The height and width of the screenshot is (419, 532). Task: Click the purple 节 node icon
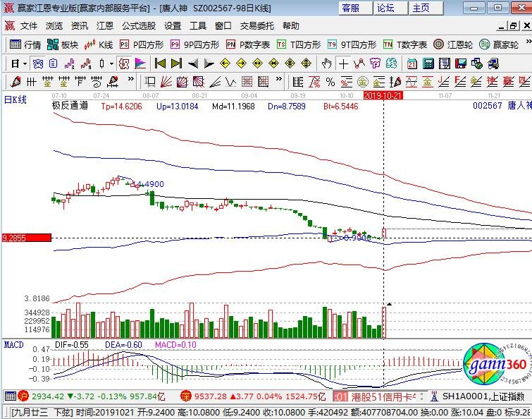coord(376,63)
